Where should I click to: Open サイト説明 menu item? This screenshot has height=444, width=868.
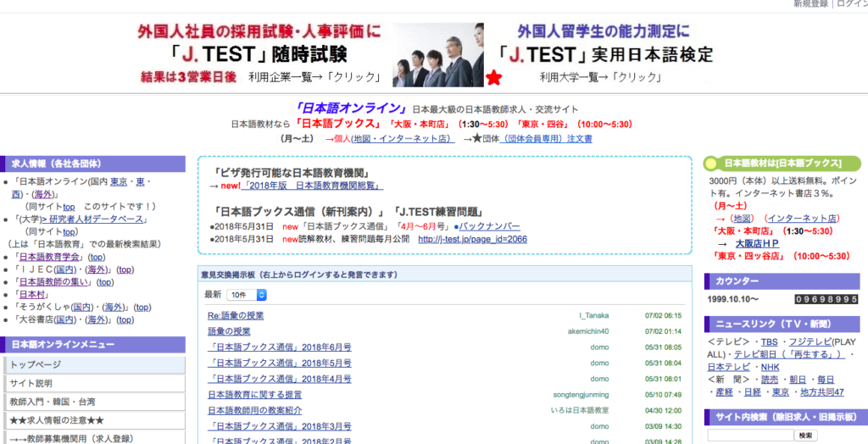[93, 383]
